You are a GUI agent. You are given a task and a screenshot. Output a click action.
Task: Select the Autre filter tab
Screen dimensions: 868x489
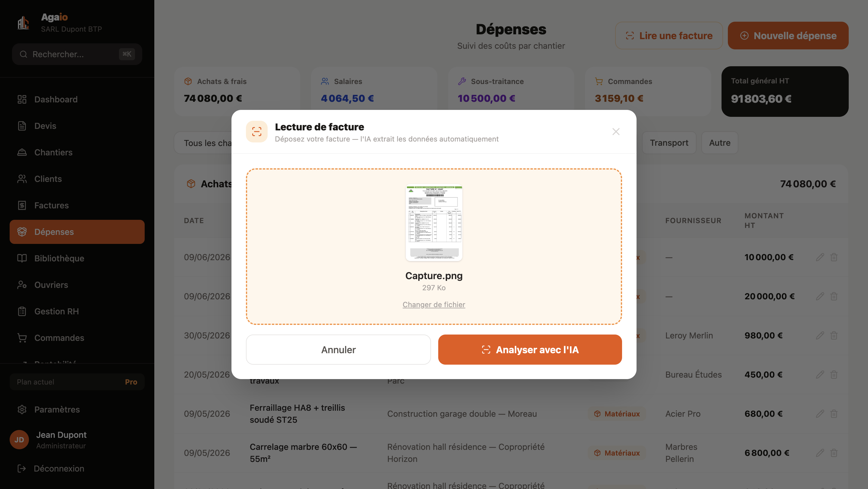[x=720, y=143]
